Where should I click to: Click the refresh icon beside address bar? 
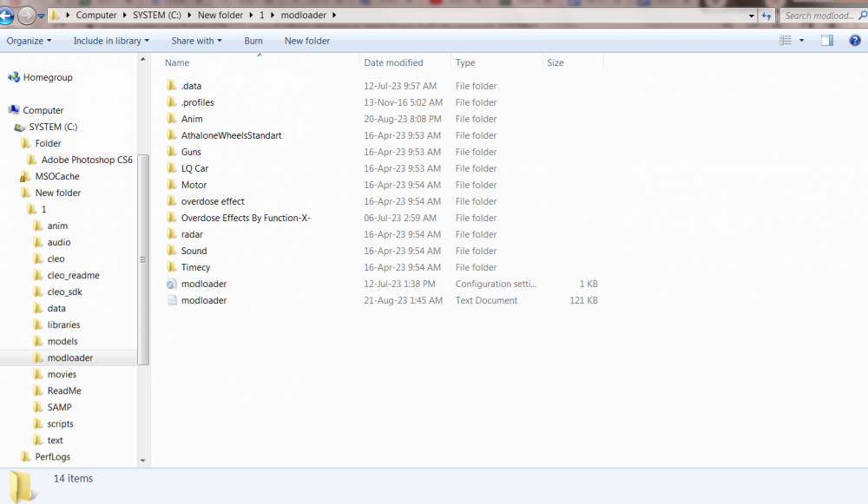coord(766,16)
